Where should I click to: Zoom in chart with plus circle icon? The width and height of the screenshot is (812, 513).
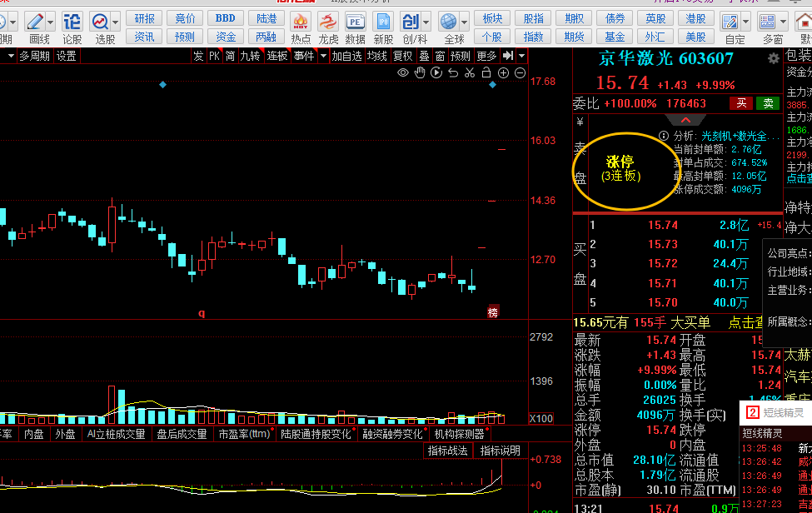[503, 73]
